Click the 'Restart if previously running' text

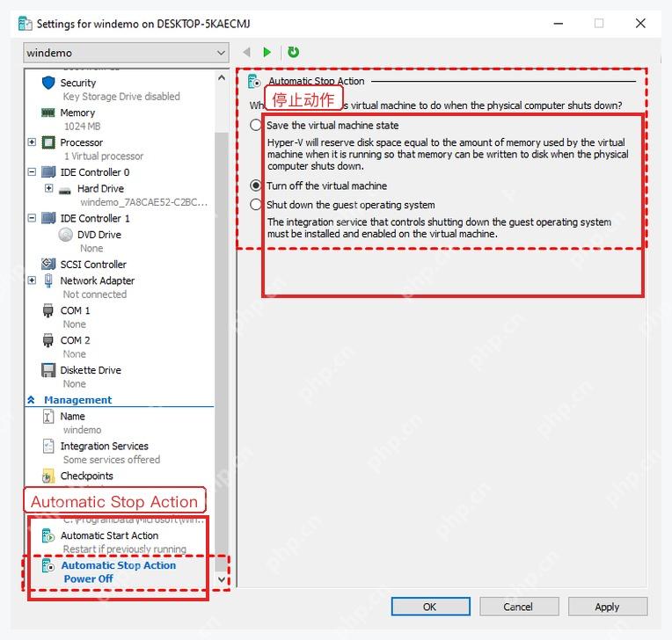tap(124, 549)
